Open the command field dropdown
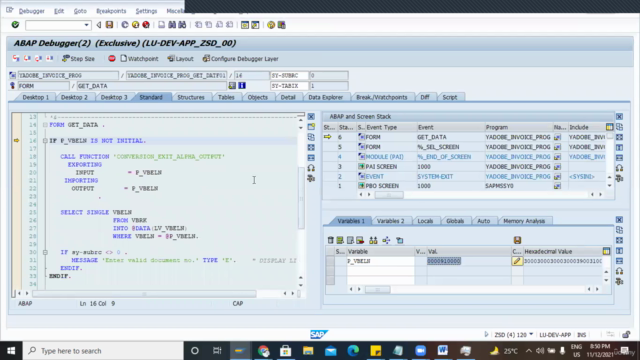This screenshot has width=640, height=360. tap(86, 25)
